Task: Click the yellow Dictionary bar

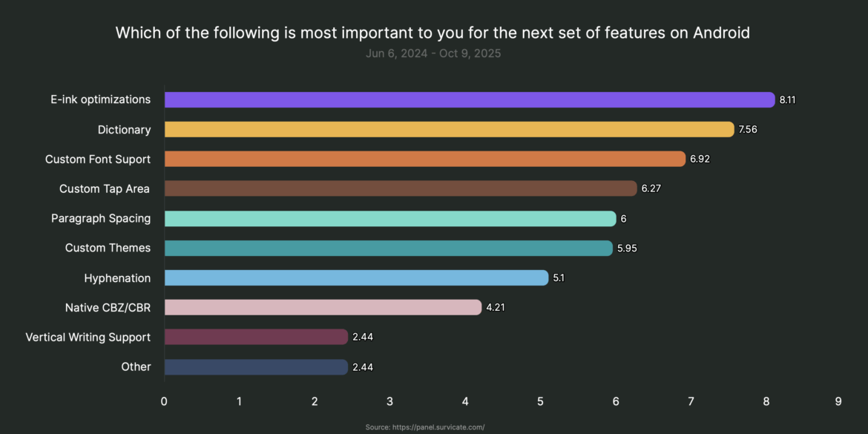Action: tap(449, 129)
